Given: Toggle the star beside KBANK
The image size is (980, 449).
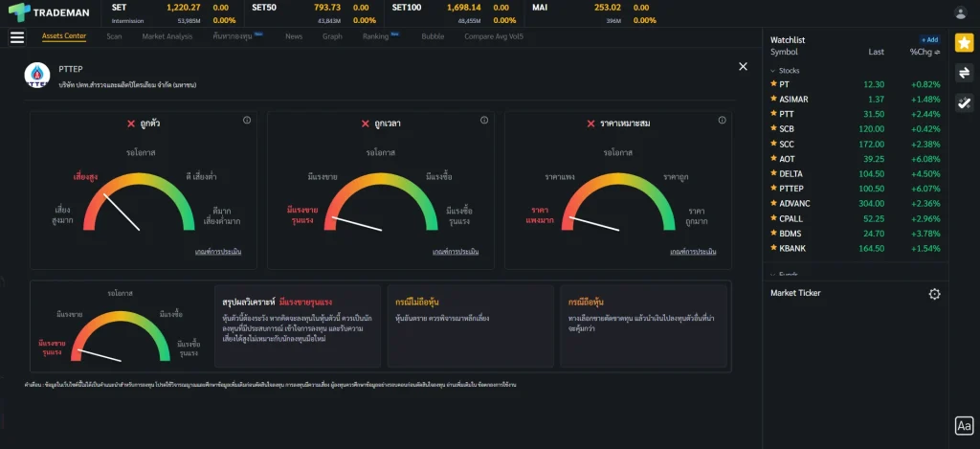Looking at the screenshot, I should click(773, 249).
